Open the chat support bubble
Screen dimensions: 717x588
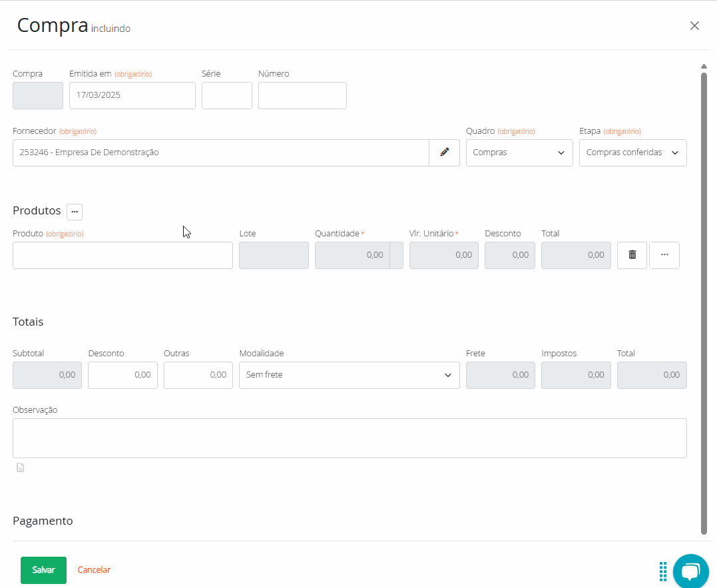(690, 571)
